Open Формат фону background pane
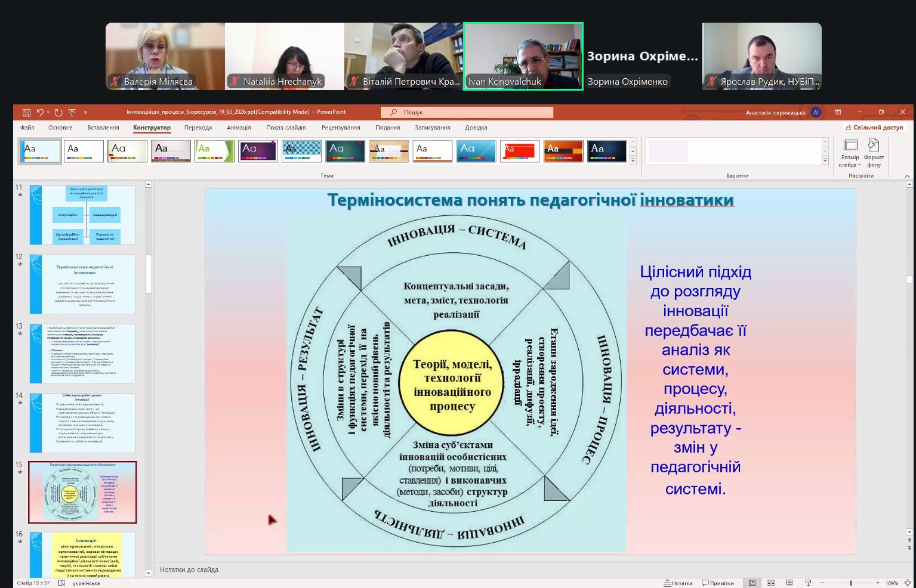 874,153
